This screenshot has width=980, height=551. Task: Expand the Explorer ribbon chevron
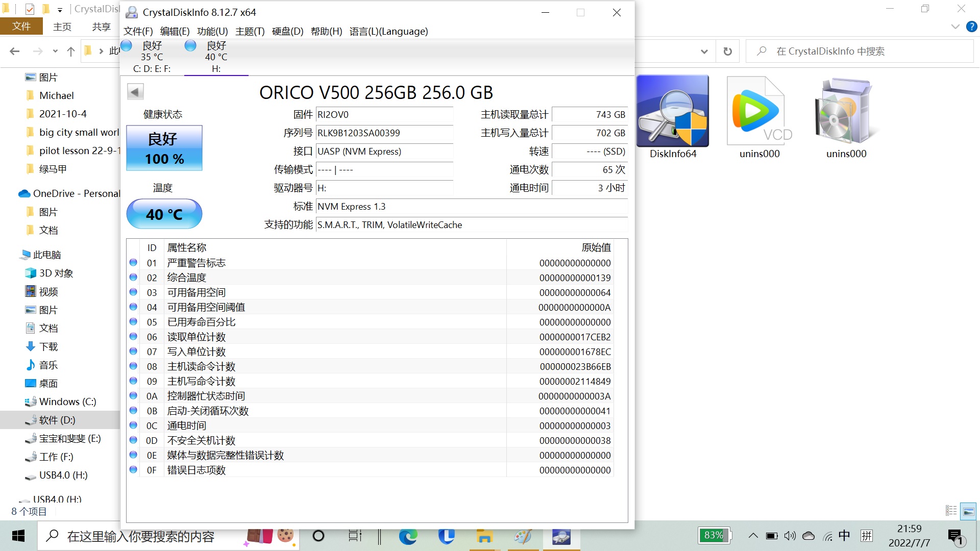click(x=955, y=27)
